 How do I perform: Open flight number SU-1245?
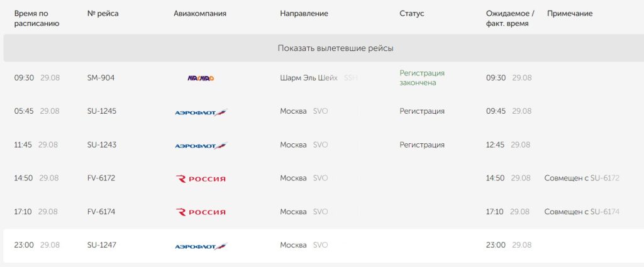[x=102, y=111]
